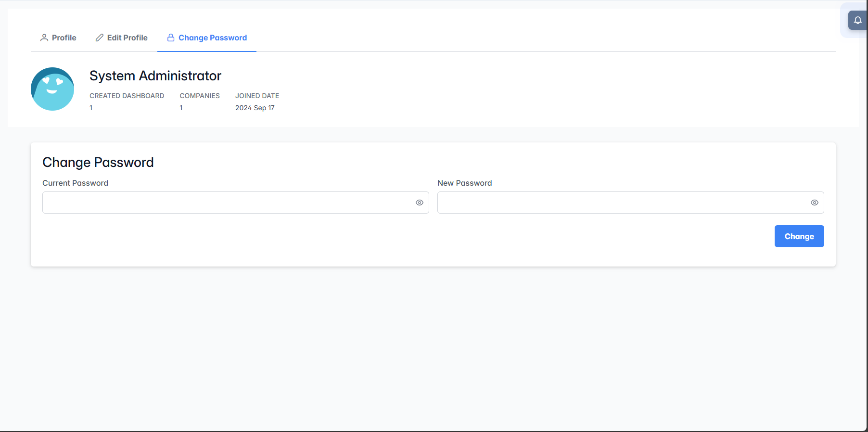The image size is (868, 432).
Task: Reveal the New Password using eye icon
Action: (x=814, y=203)
